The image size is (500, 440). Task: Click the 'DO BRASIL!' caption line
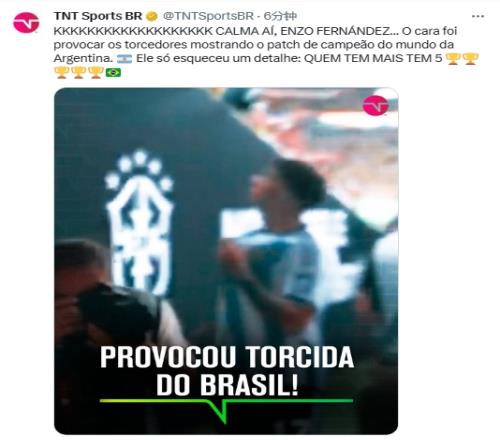coord(227,385)
